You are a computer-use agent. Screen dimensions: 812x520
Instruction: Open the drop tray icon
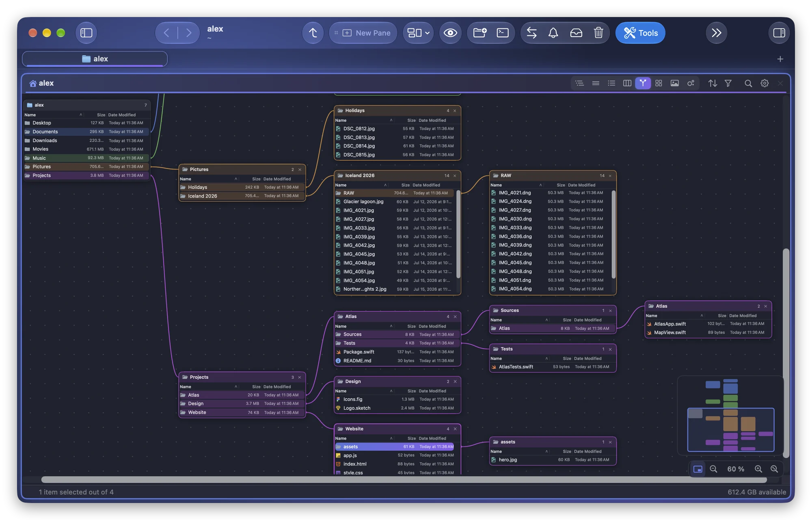pyautogui.click(x=576, y=33)
